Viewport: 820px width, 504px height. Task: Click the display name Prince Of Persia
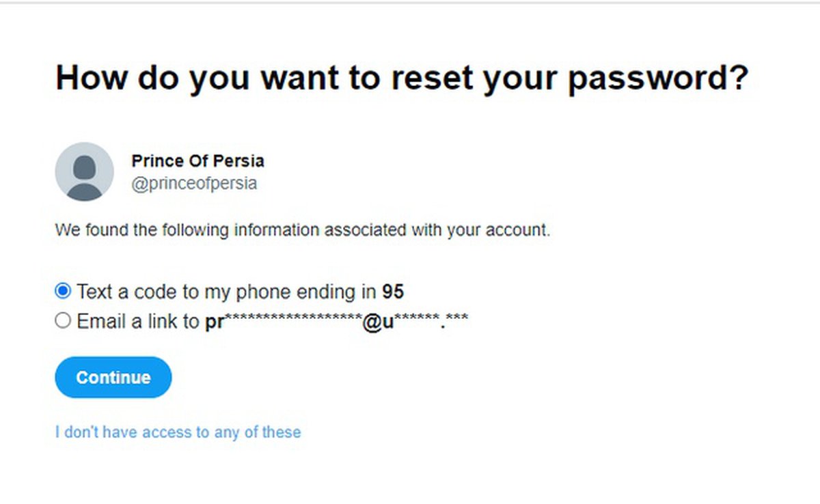(197, 161)
